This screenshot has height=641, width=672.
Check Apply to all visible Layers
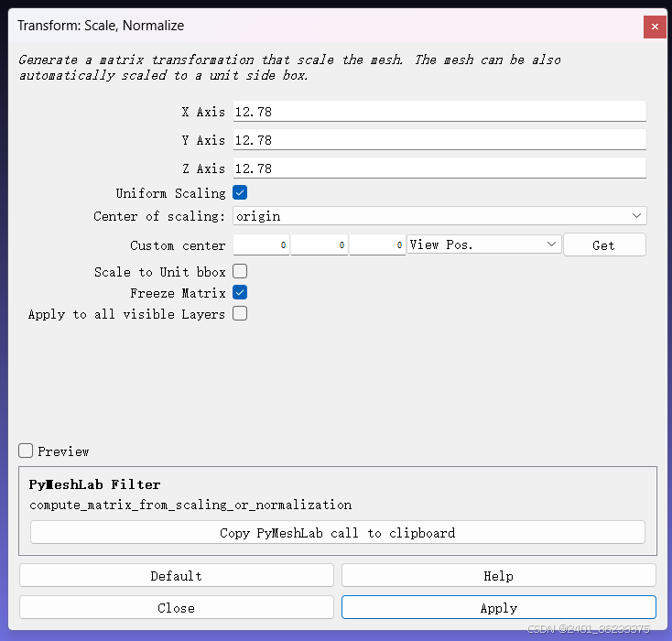pyautogui.click(x=240, y=313)
